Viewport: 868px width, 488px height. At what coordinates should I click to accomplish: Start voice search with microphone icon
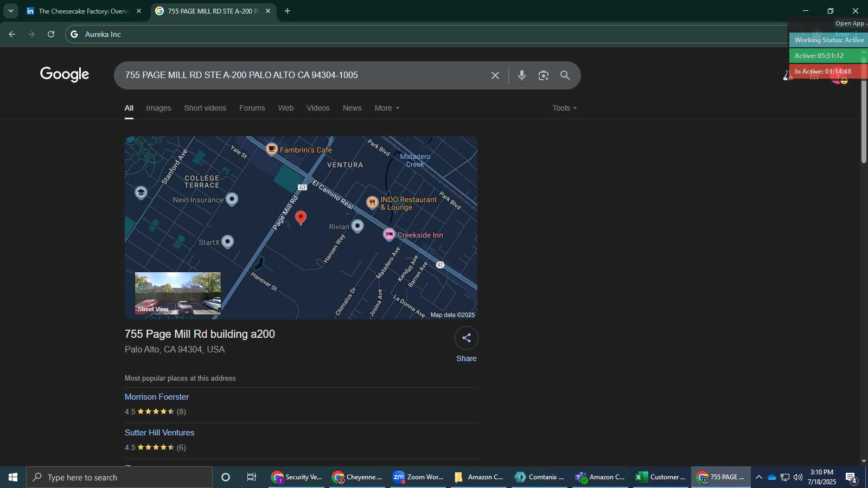coord(521,75)
